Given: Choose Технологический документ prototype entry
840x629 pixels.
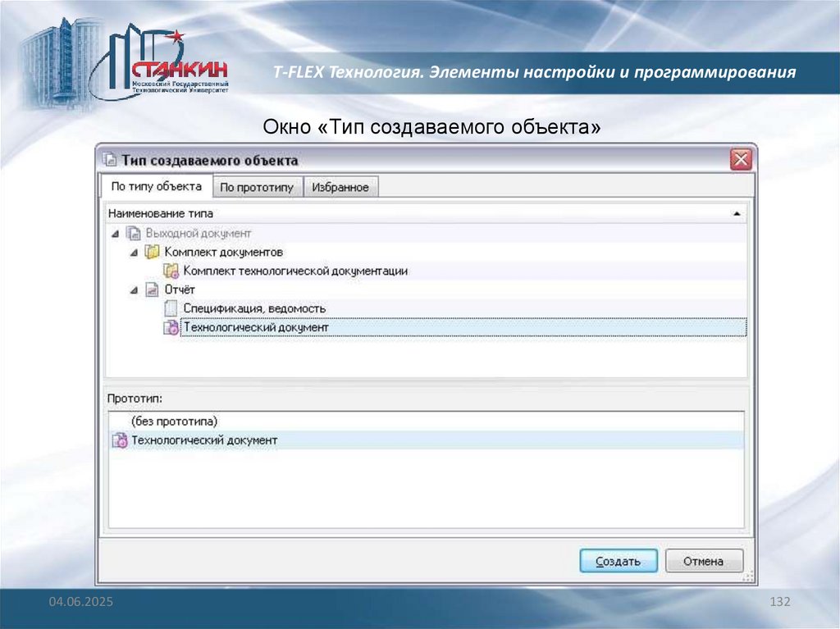Looking at the screenshot, I should 427,440.
